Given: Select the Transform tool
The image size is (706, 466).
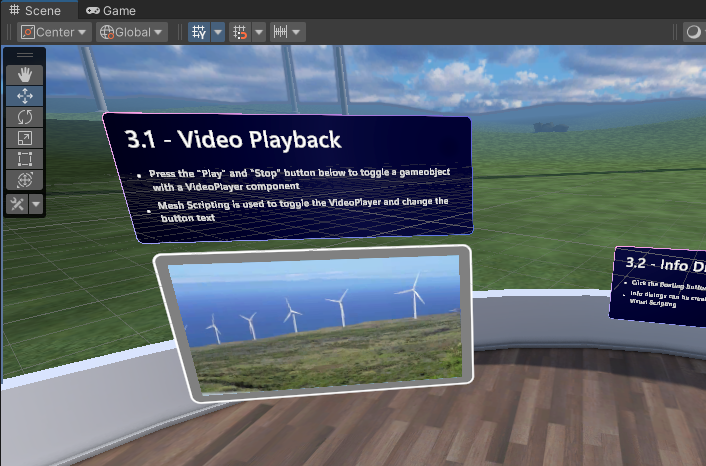Looking at the screenshot, I should [x=25, y=180].
